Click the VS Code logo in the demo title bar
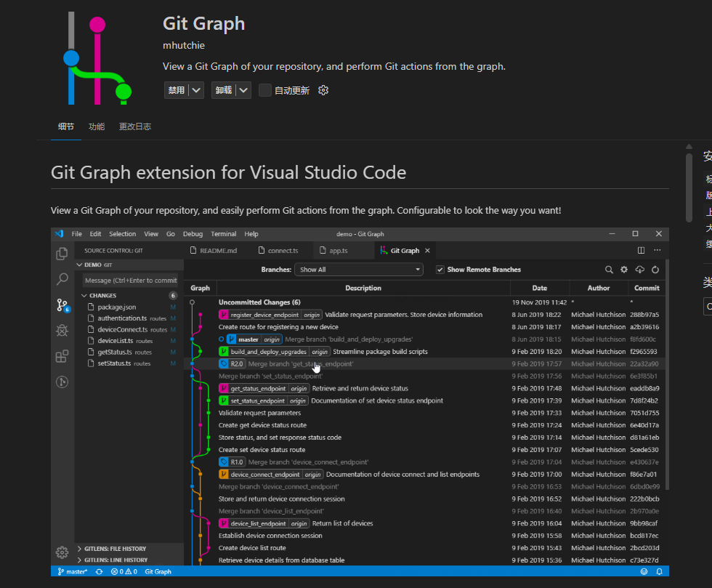Image resolution: width=712 pixels, height=588 pixels. (x=60, y=233)
